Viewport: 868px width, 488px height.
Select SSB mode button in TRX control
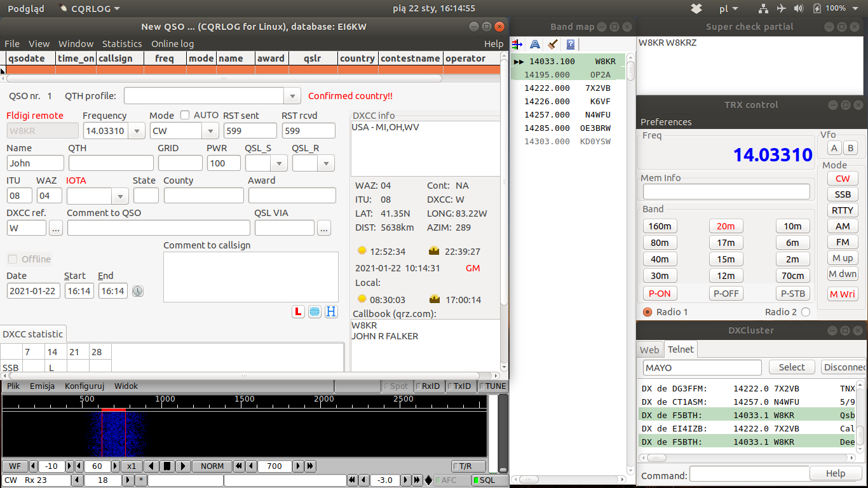pyautogui.click(x=843, y=194)
